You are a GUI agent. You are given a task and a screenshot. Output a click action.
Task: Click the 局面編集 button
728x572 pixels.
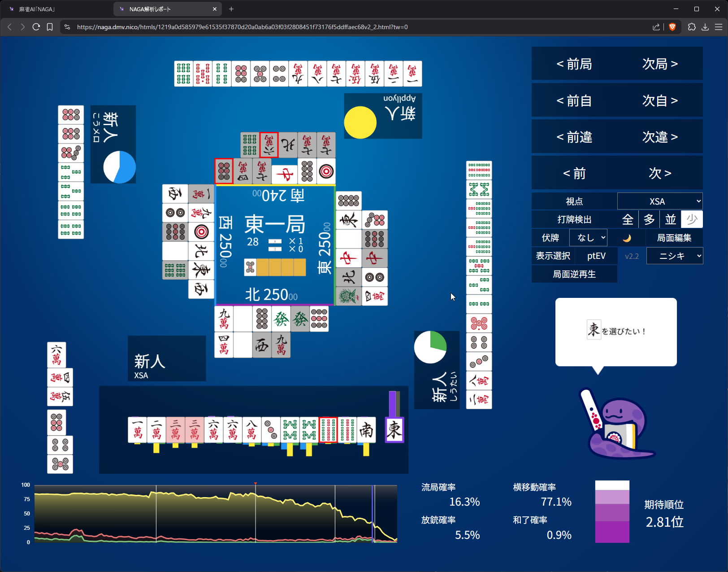tap(674, 238)
